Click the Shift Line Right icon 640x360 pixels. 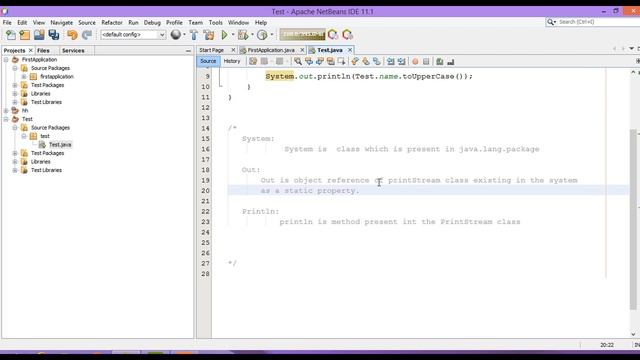[402, 62]
